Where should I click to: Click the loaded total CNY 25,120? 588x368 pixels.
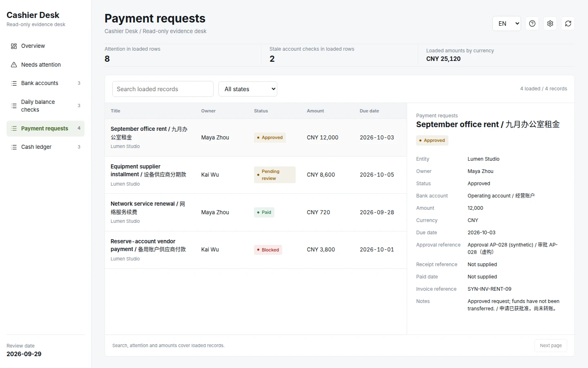click(x=443, y=59)
